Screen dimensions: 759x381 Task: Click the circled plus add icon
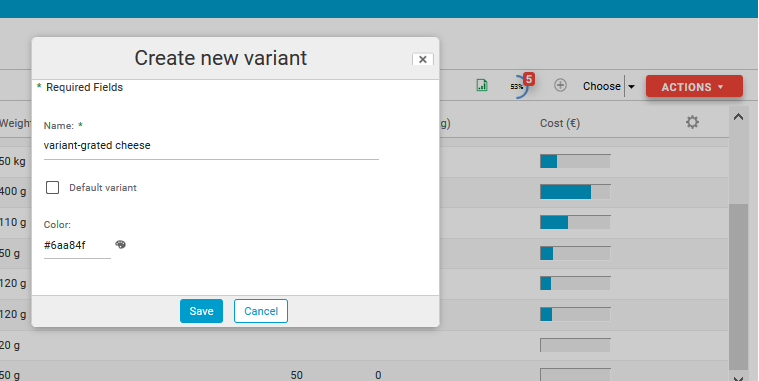click(x=560, y=86)
